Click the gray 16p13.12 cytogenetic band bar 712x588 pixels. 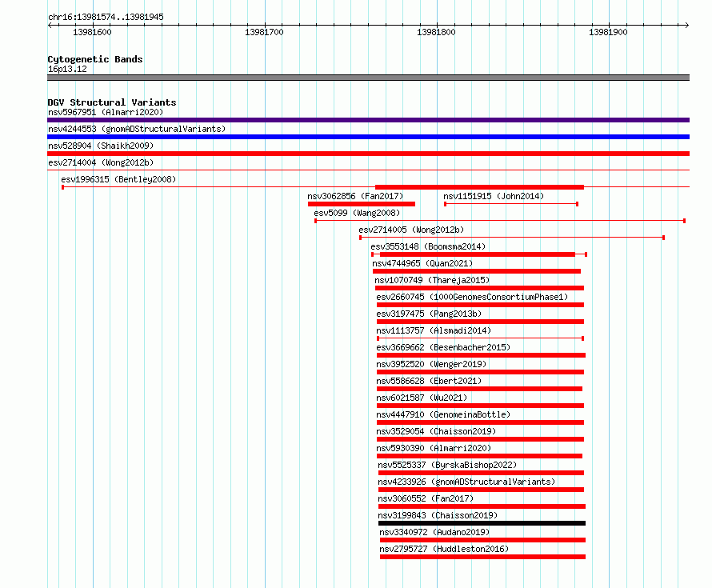click(368, 78)
